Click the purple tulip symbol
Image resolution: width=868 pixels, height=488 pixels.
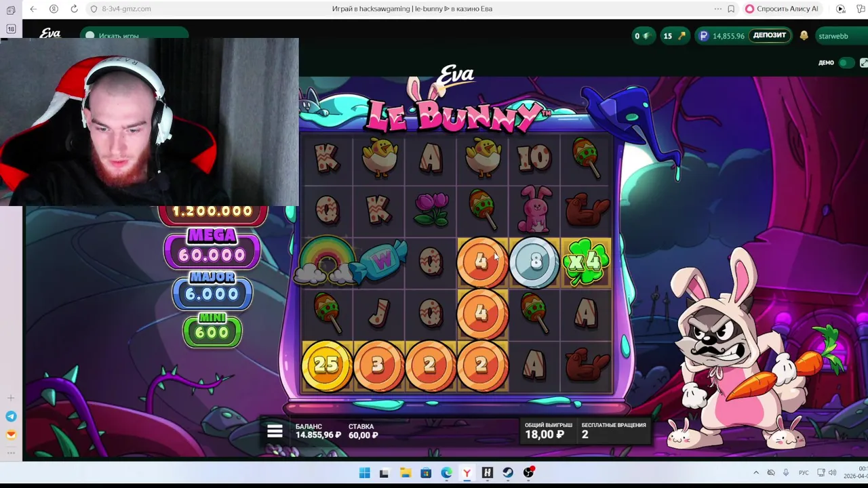tap(431, 209)
